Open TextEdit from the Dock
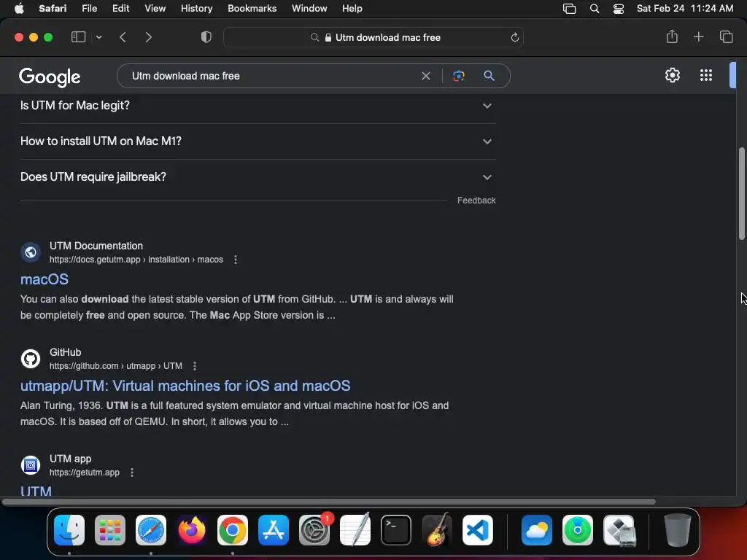 (355, 530)
